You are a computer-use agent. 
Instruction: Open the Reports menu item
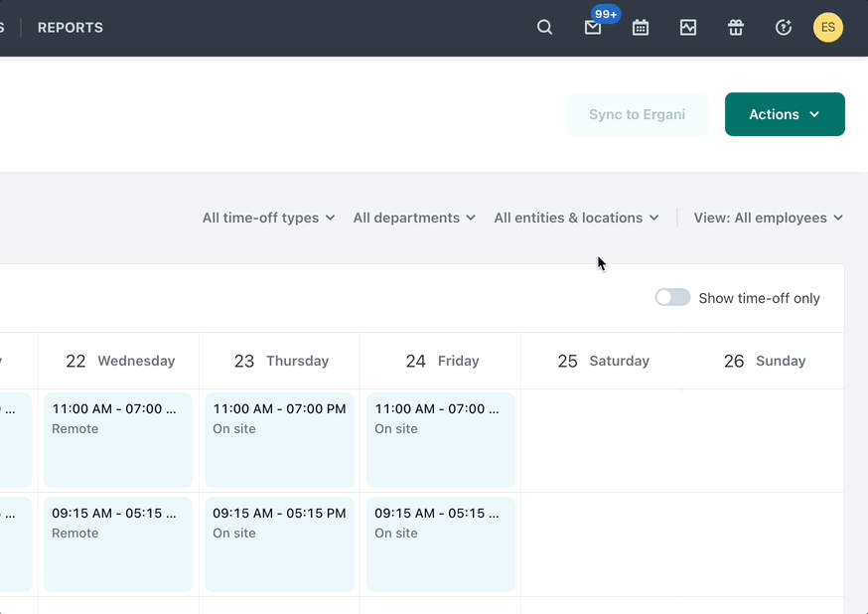click(71, 28)
